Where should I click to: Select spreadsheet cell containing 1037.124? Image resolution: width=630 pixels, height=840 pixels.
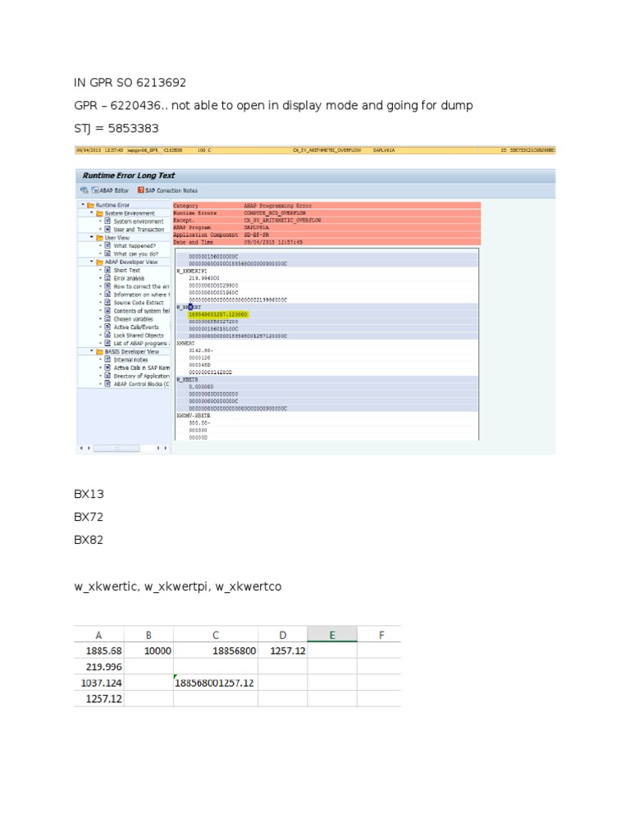[x=98, y=682]
